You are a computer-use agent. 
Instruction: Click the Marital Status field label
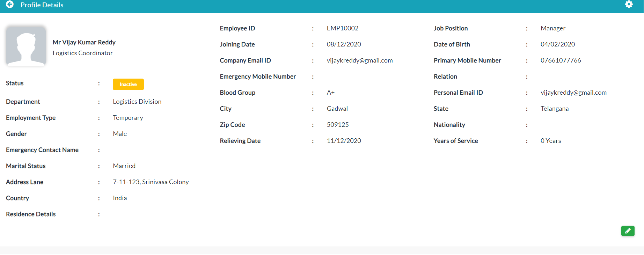coord(26,166)
